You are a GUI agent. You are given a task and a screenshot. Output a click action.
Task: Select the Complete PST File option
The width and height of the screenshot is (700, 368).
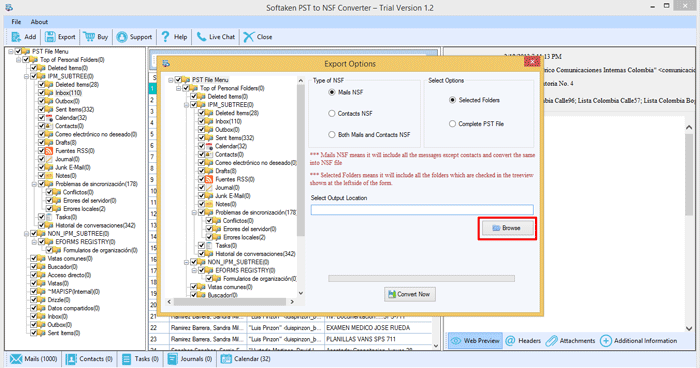pos(452,124)
